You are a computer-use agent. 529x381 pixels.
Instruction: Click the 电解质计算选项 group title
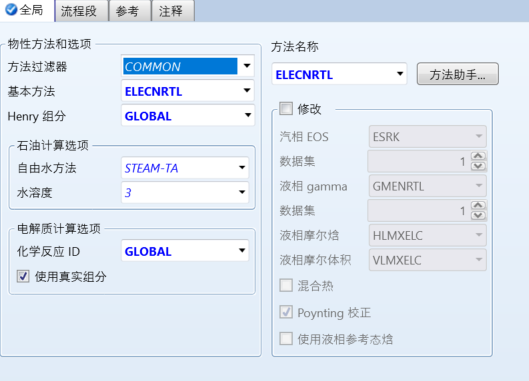(59, 228)
